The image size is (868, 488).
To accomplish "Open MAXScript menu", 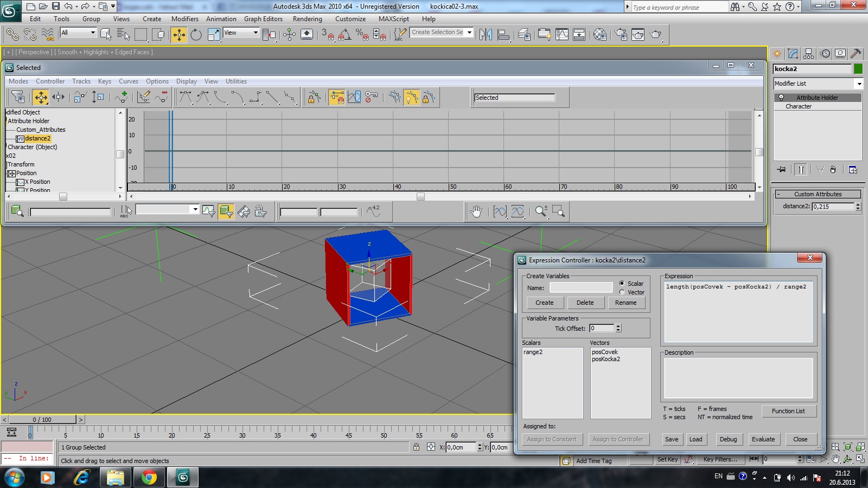I will click(394, 19).
